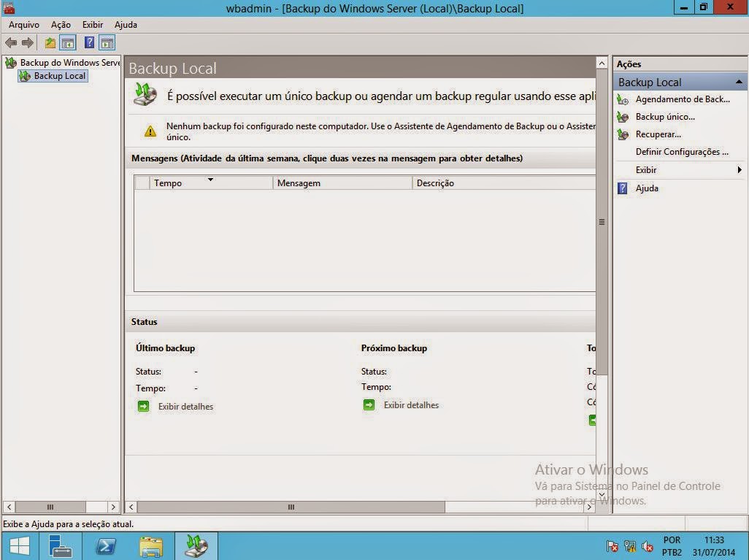Click Exibir detalhes under Próximo backup
749x560 pixels.
point(411,405)
